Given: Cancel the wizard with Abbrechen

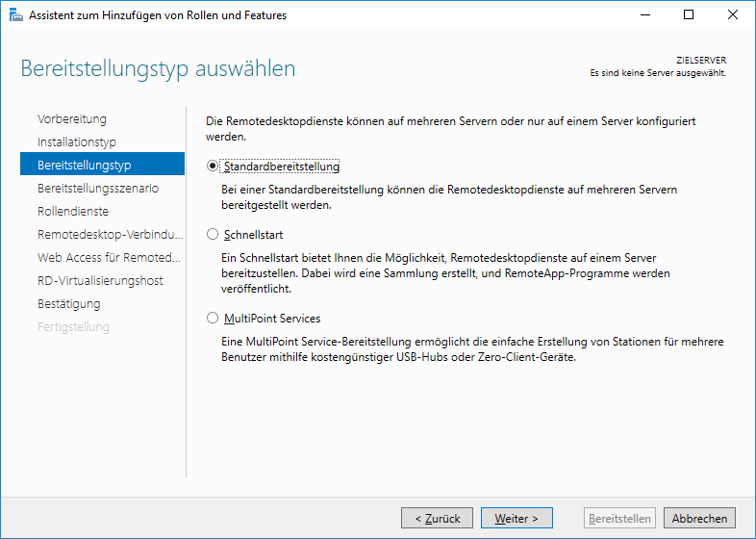Looking at the screenshot, I should click(699, 518).
